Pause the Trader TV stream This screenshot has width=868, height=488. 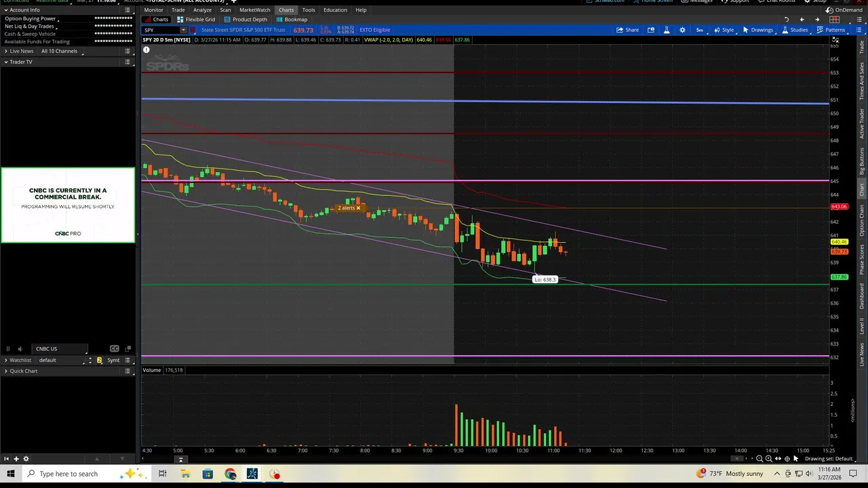click(8, 348)
